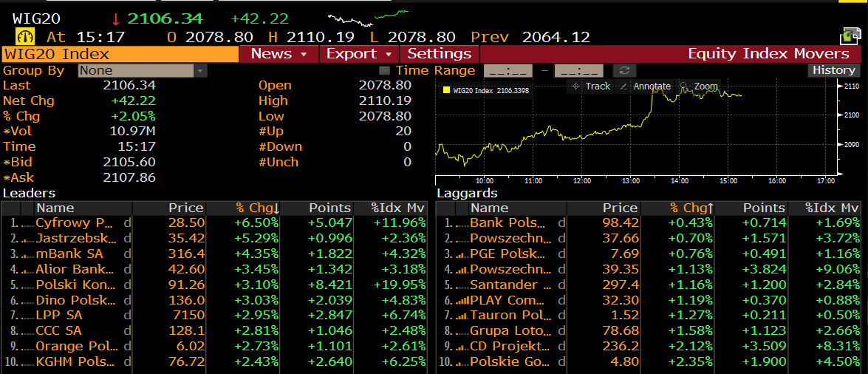Click the Leaders %Idx Mv column header
The height and width of the screenshot is (374, 868).
click(x=391, y=208)
